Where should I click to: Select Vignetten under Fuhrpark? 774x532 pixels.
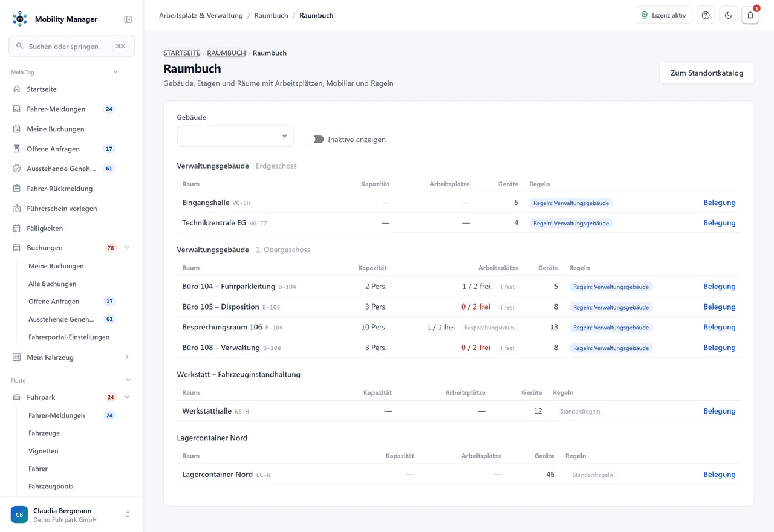pos(44,451)
